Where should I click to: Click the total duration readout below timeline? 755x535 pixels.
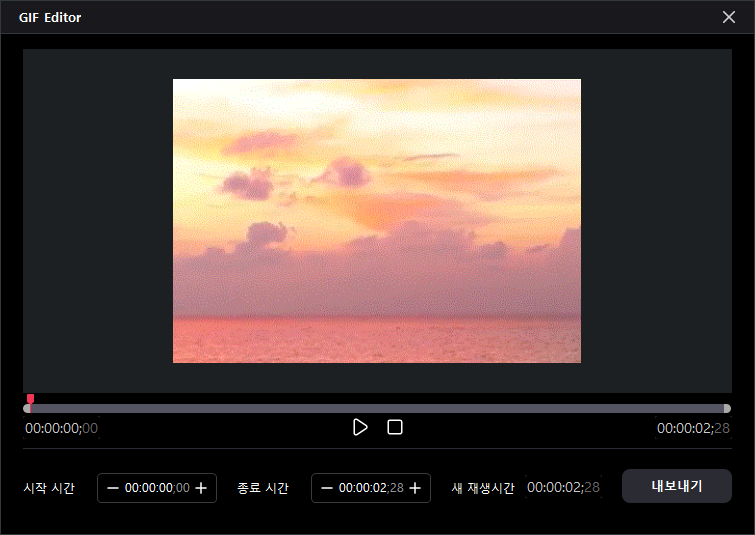click(692, 428)
